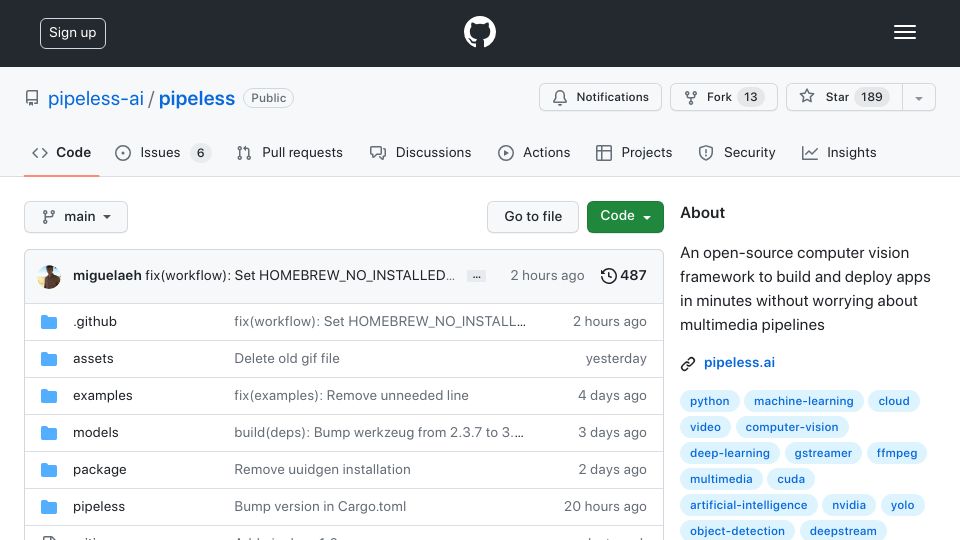This screenshot has width=960, height=540.
Task: Click the .github folder icon
Action: pos(49,322)
